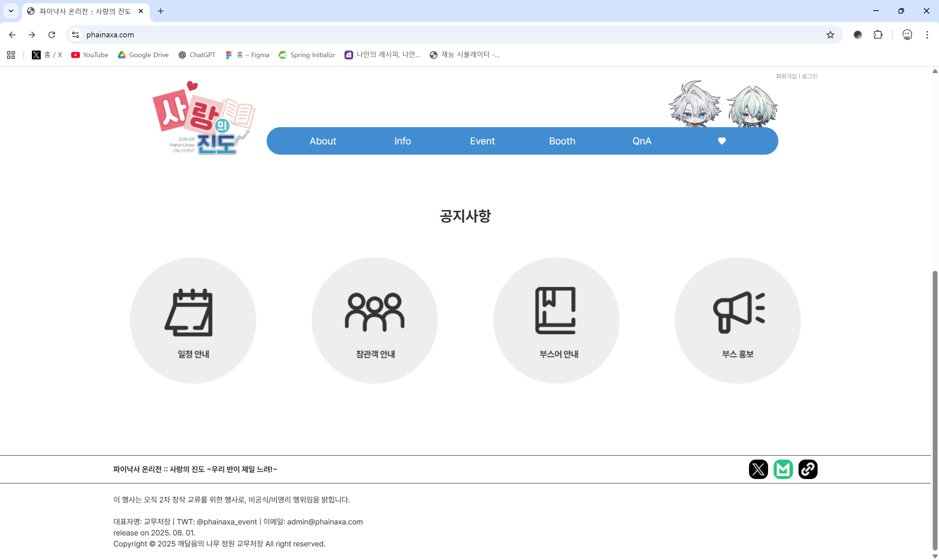Click the X social icon in footer
939x560 pixels.
758,469
